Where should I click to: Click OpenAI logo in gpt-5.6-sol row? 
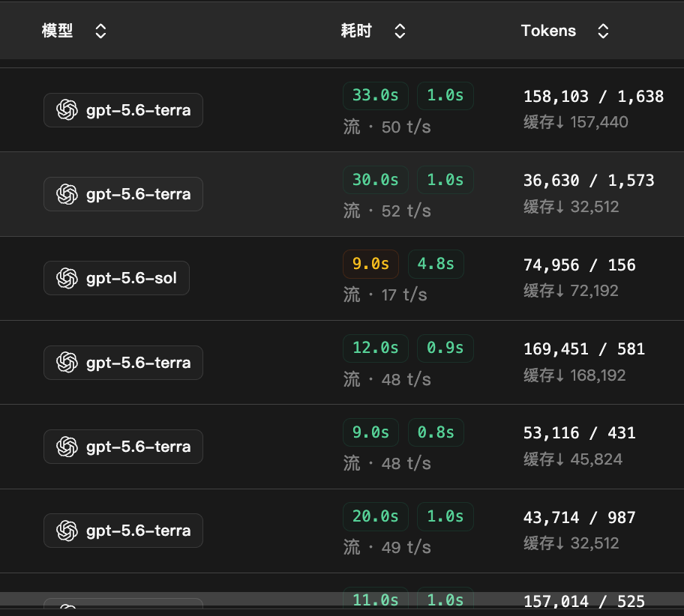point(67,278)
